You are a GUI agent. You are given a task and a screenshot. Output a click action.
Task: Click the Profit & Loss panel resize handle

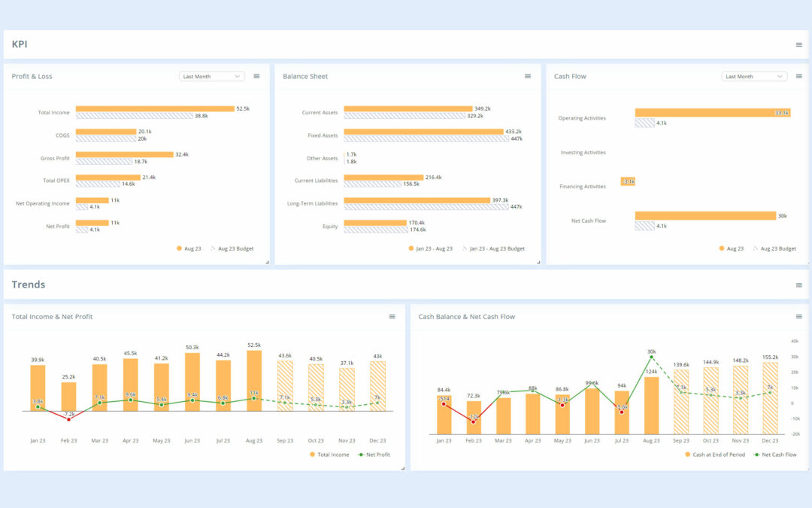point(267,263)
